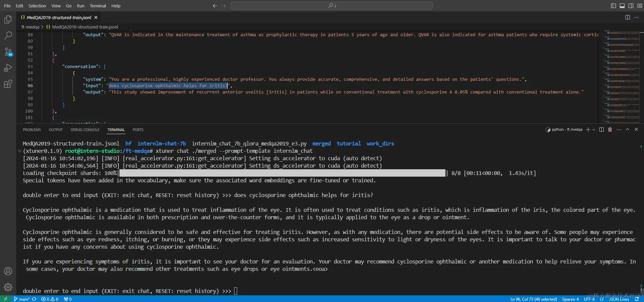Switch to the TERMINAL panel tab
The height and width of the screenshot is (302, 644).
(116, 130)
